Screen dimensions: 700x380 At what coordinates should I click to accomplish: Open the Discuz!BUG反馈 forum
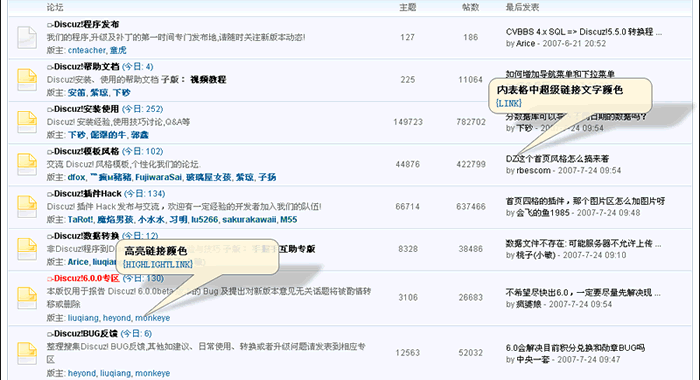coord(86,334)
